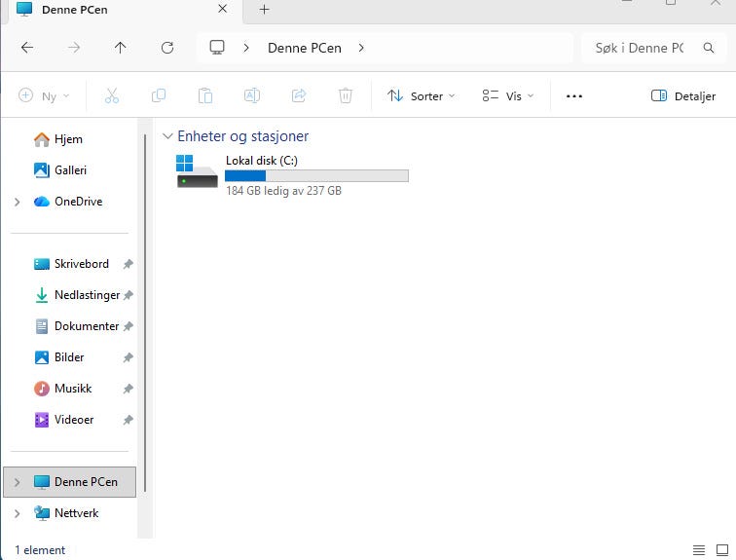Click the Lokal disk (C:) label
Screen dimensions: 736x560
262,161
